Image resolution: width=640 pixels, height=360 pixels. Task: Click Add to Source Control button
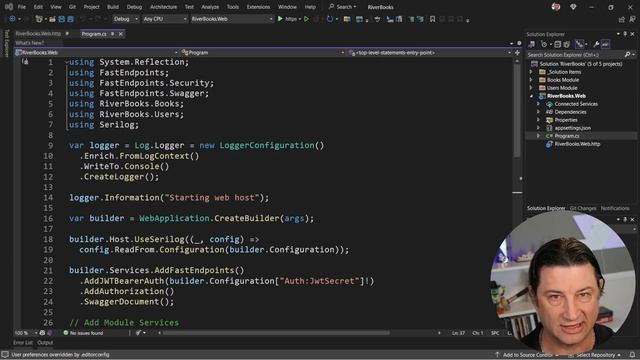[x=527, y=355]
